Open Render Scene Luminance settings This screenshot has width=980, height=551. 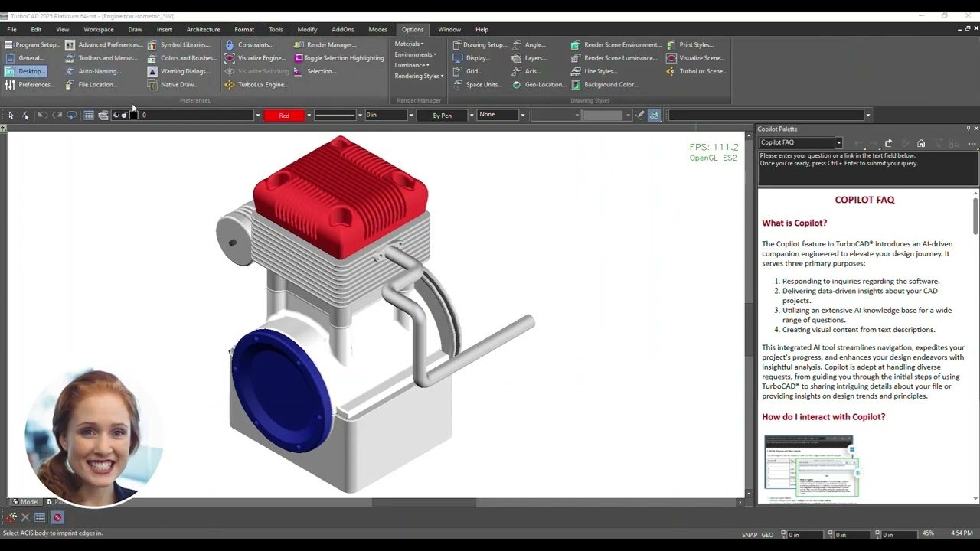point(614,58)
